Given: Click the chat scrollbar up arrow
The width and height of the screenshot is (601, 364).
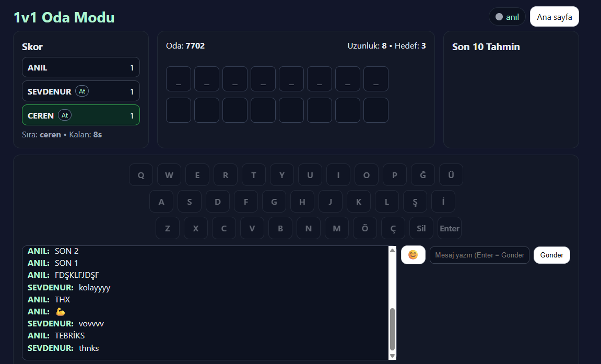Looking at the screenshot, I should click(392, 250).
